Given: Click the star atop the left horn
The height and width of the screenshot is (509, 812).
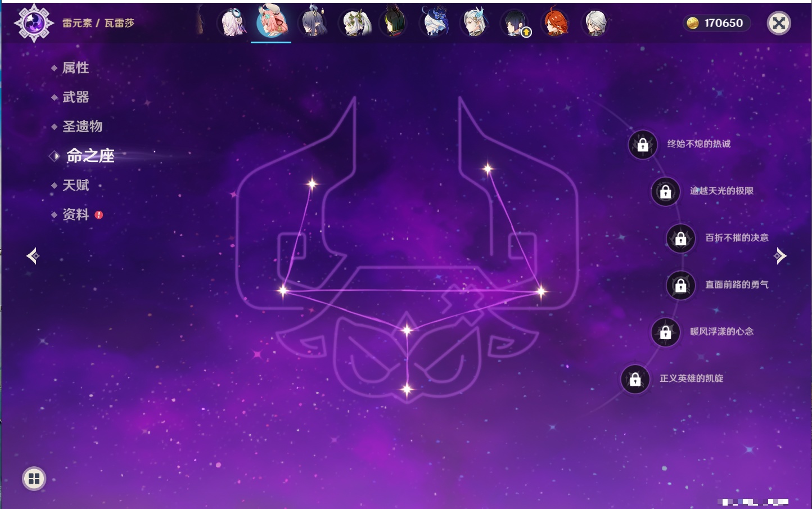Looking at the screenshot, I should (x=312, y=183).
